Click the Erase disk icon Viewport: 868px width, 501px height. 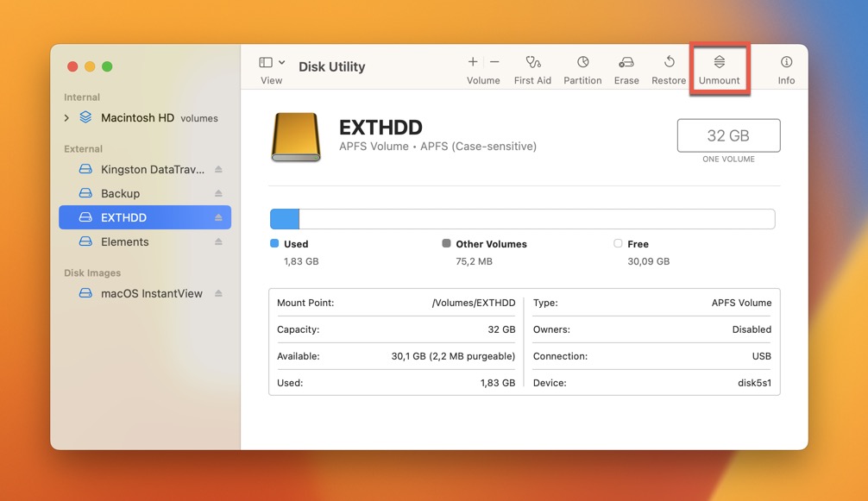626,63
